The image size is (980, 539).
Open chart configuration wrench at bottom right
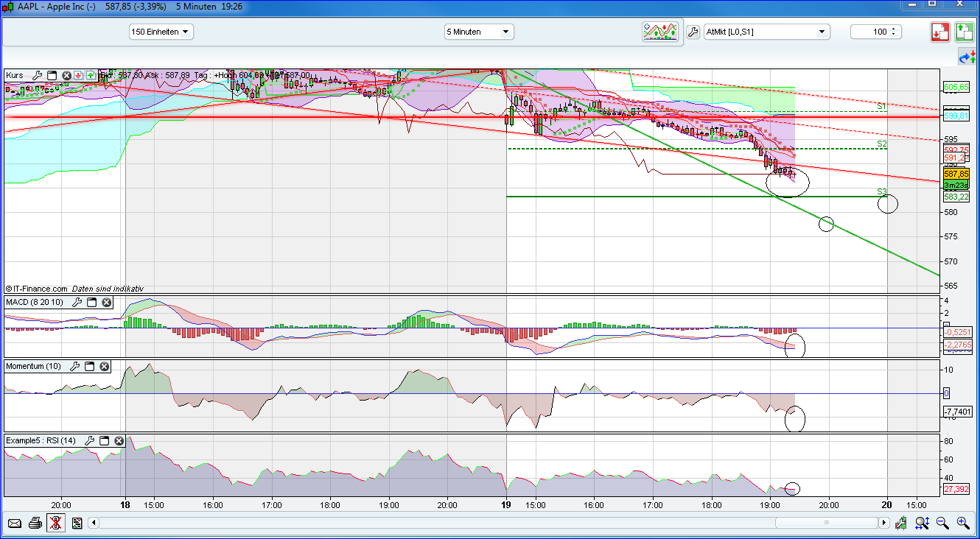(x=900, y=523)
